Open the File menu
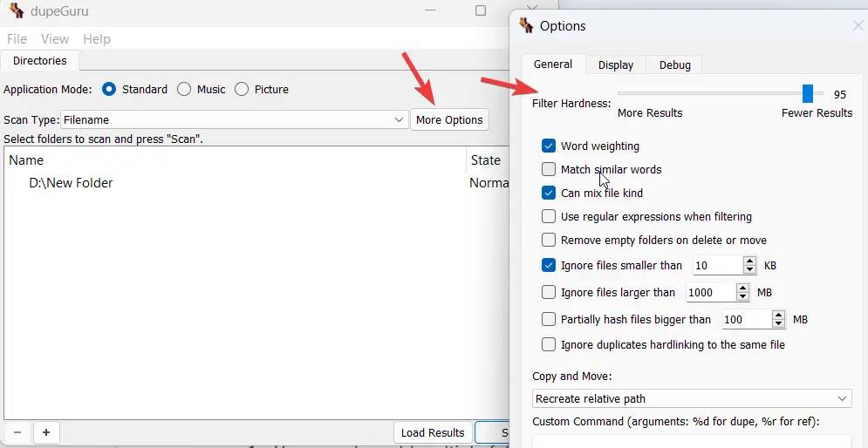 tap(17, 39)
